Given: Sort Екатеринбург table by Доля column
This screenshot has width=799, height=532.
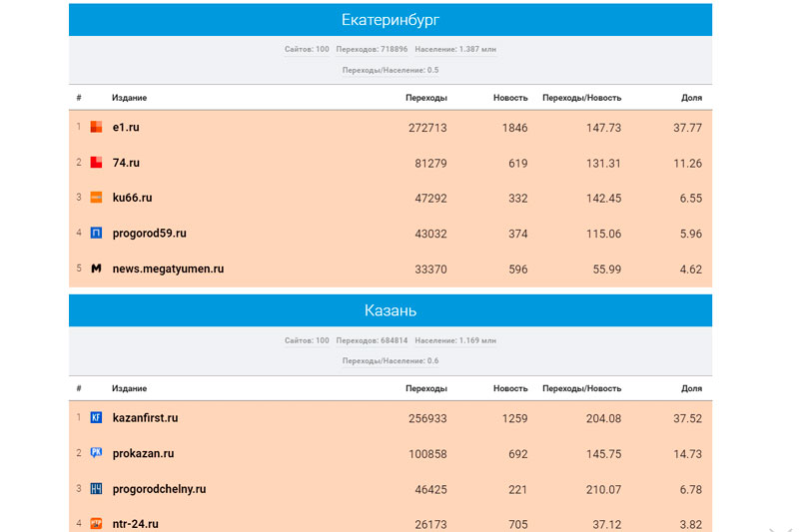Looking at the screenshot, I should (x=691, y=98).
